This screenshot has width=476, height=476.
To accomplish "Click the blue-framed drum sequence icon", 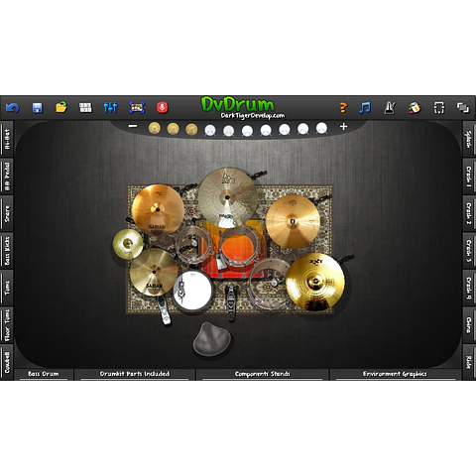I will pos(137,107).
